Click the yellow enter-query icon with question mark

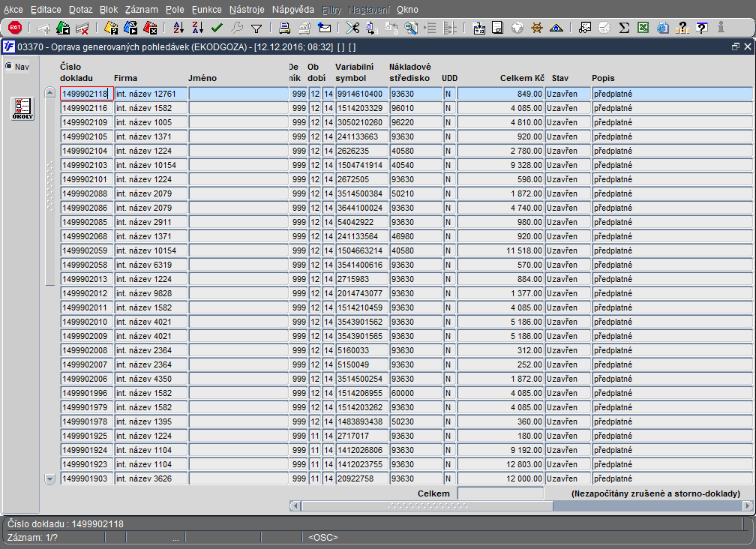coord(111,28)
